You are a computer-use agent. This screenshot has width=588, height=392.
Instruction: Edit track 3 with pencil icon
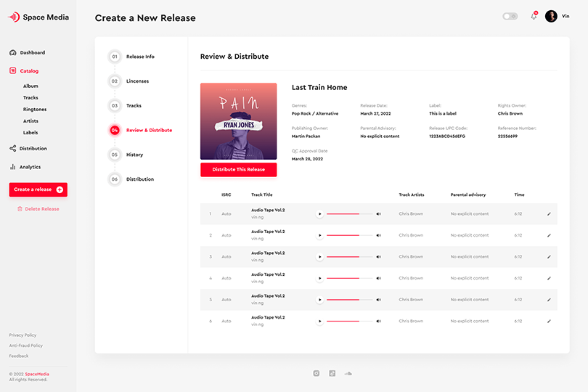coord(549,257)
